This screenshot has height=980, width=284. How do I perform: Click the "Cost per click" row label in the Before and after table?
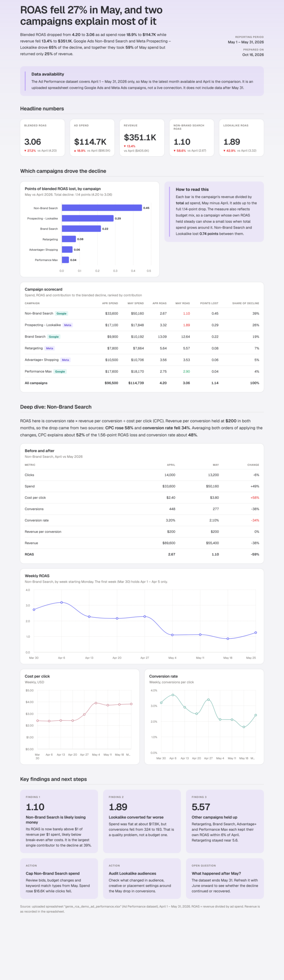click(x=35, y=498)
